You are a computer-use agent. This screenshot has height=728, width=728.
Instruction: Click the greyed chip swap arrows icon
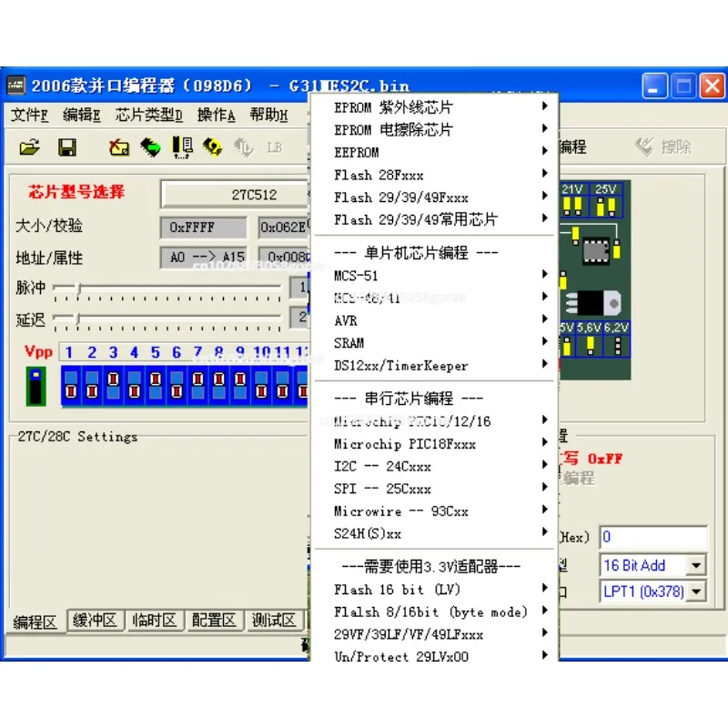point(243,147)
